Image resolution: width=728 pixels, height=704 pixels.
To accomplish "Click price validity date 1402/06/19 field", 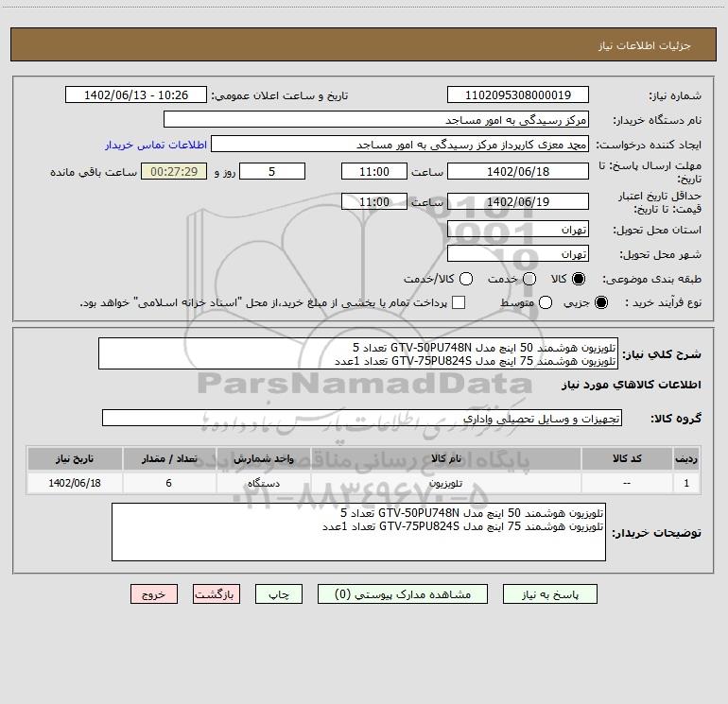I will pos(518,201).
